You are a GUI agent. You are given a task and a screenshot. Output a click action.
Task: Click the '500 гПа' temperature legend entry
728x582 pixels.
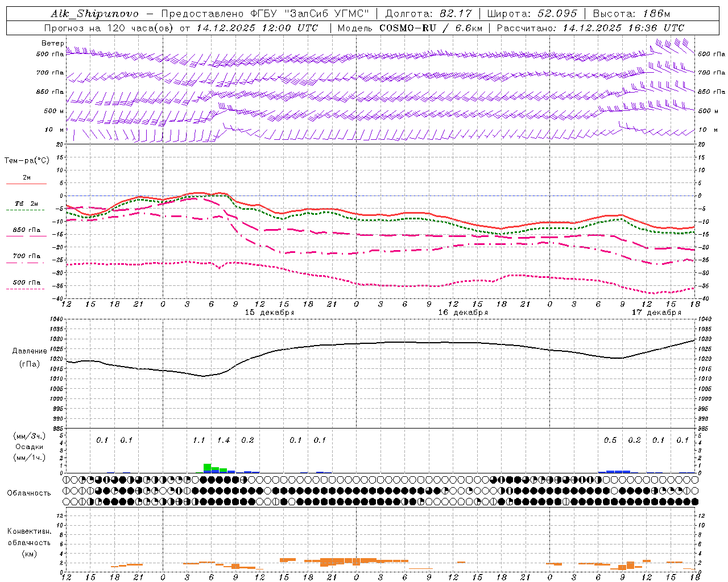[x=27, y=282]
